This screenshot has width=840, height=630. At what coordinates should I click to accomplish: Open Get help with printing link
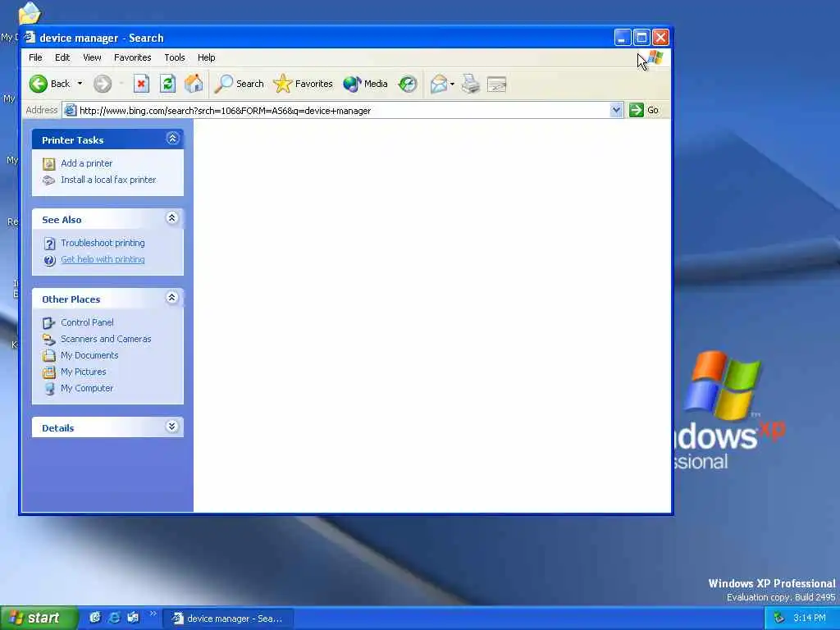point(103,259)
